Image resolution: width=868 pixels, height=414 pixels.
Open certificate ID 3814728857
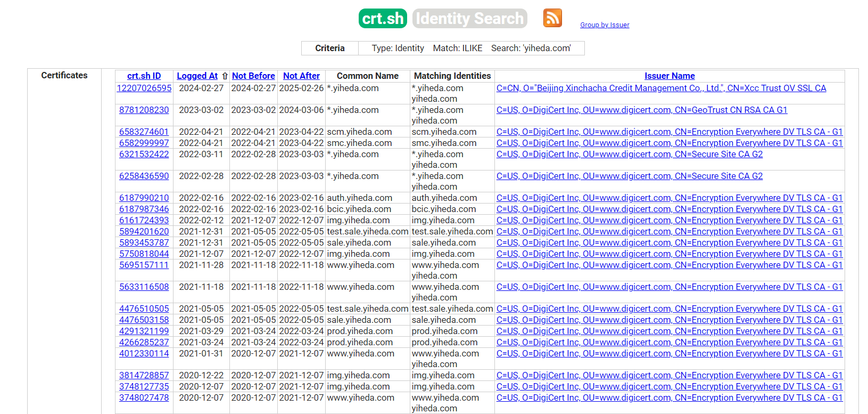[x=144, y=376]
